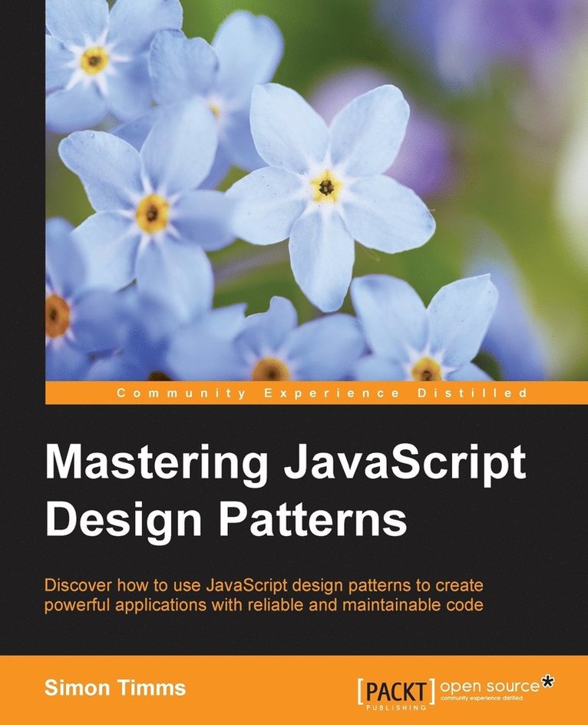The width and height of the screenshot is (588, 725).
Task: Click the author name Simon Timms
Action: tap(114, 687)
